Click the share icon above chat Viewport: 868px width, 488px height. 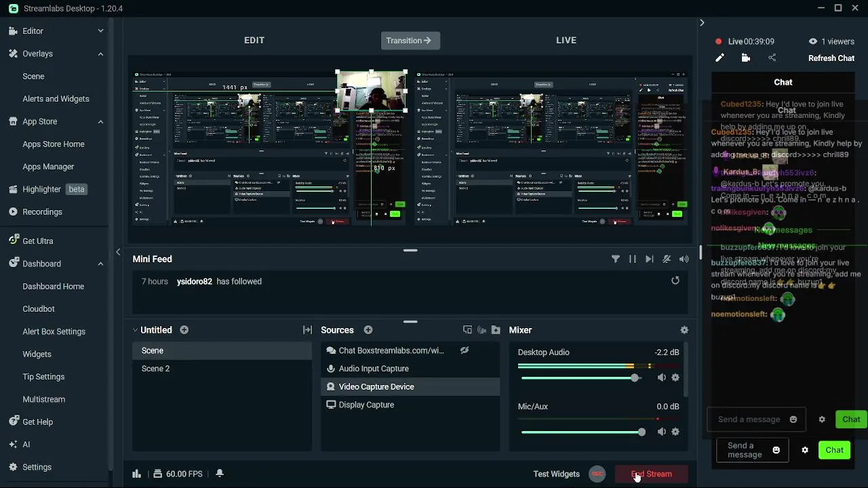pyautogui.click(x=772, y=58)
